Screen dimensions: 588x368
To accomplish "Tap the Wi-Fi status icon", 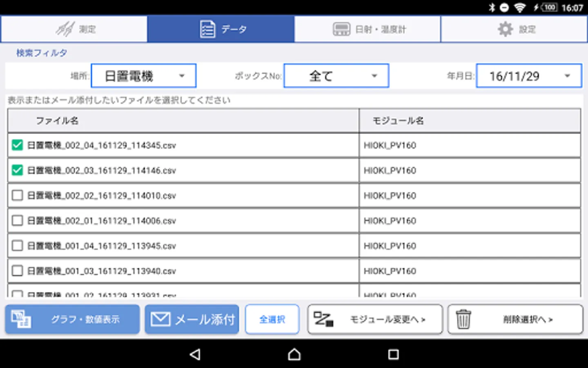I will click(x=519, y=7).
